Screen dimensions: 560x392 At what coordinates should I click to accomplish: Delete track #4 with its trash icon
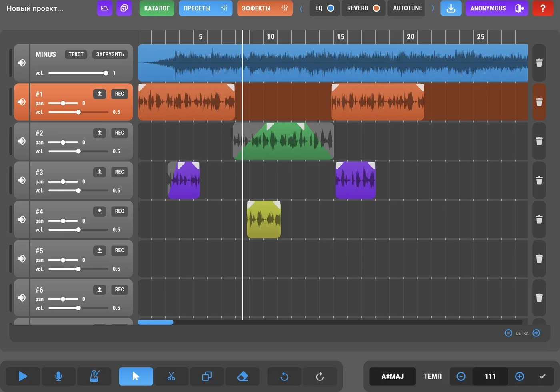pyautogui.click(x=539, y=219)
